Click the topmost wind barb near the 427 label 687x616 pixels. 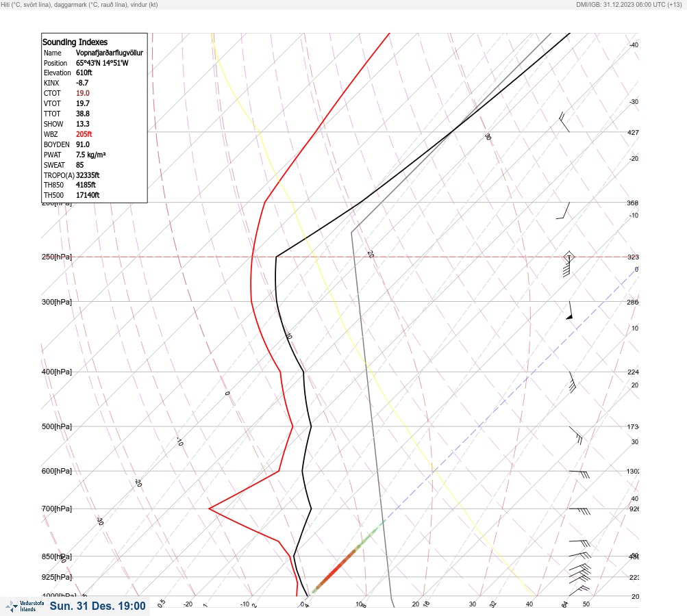point(564,122)
